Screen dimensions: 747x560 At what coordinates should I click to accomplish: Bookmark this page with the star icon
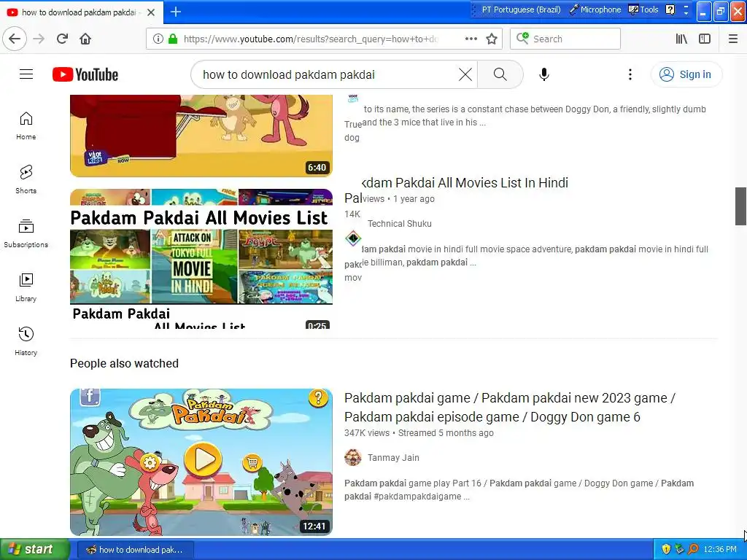(x=492, y=39)
